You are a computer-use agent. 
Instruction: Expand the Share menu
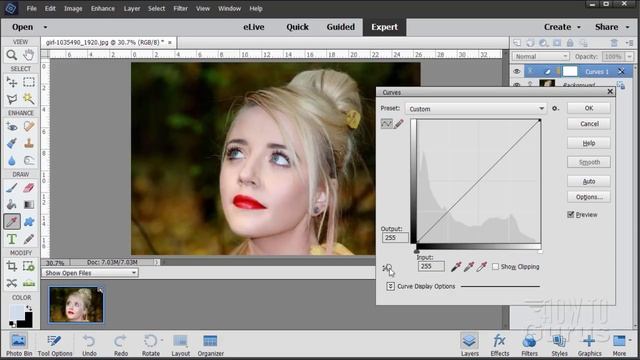click(x=612, y=27)
